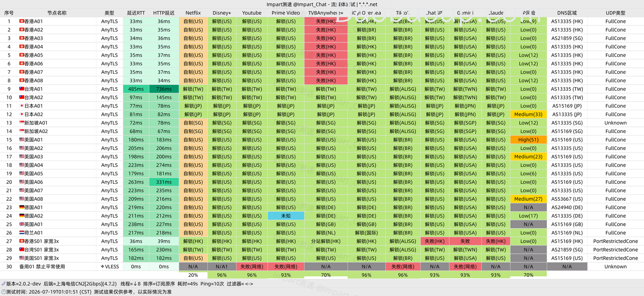Click the blue 未知 Prime Video cell
Viewport: 644px width, 296px height.
pos(286,216)
